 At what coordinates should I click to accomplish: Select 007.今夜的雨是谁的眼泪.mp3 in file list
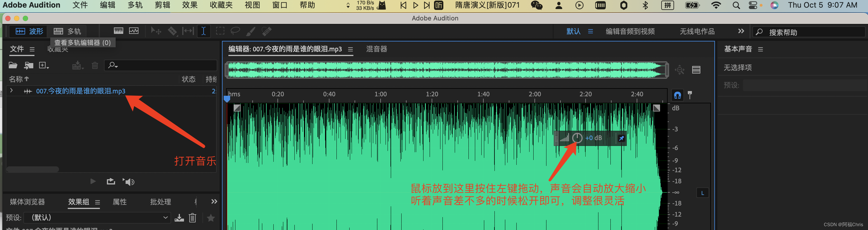pos(81,91)
